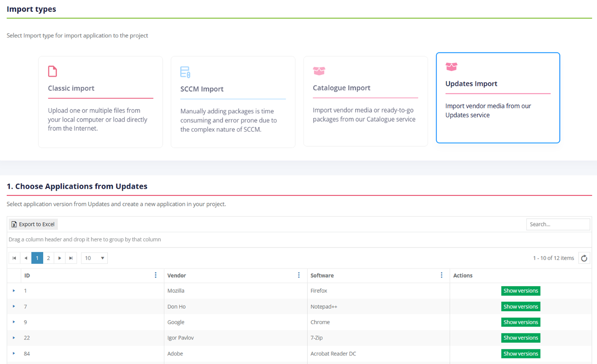Go to last page of results
The width and height of the screenshot is (597, 364).
click(x=71, y=258)
